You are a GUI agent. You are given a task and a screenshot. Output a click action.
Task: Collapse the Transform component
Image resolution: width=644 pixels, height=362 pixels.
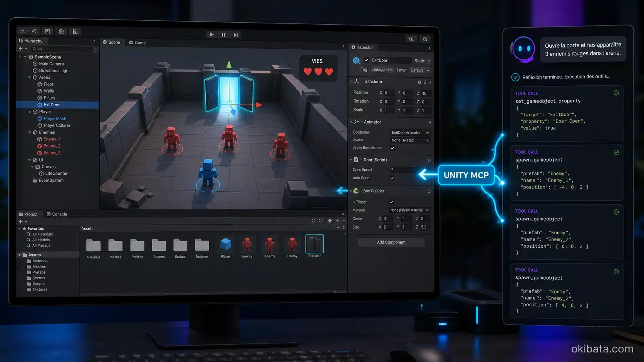click(351, 82)
